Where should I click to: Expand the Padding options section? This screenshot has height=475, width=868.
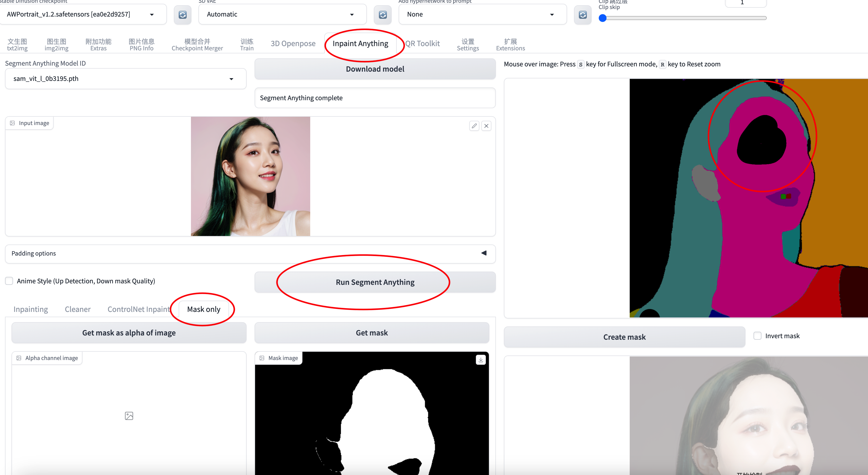(250, 253)
